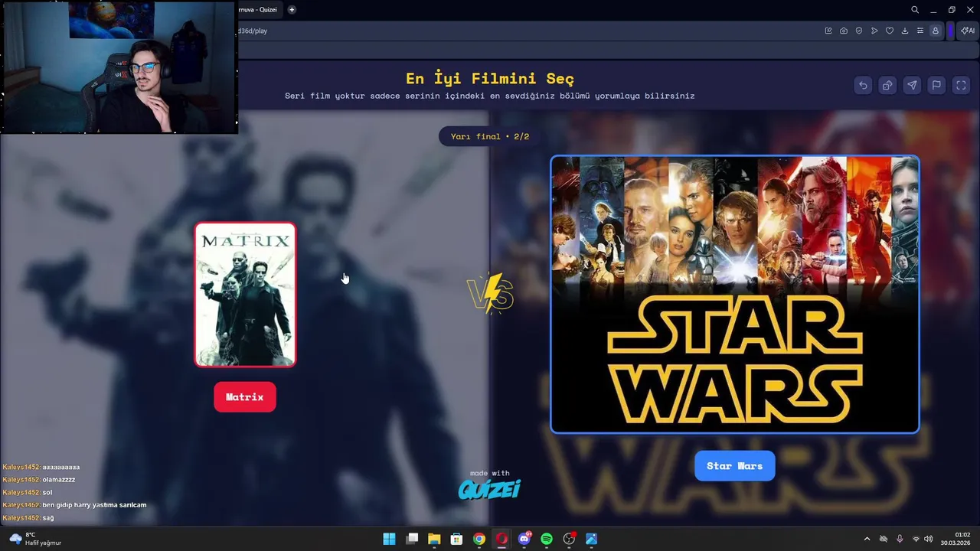Click the Yarı final 2/2 round badge
This screenshot has width=980, height=551.
pos(490,136)
